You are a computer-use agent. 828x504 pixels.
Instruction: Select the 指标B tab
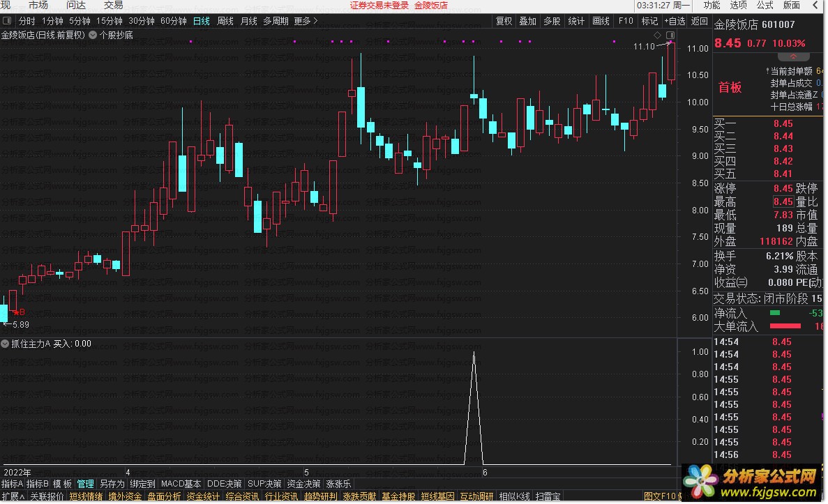click(37, 484)
